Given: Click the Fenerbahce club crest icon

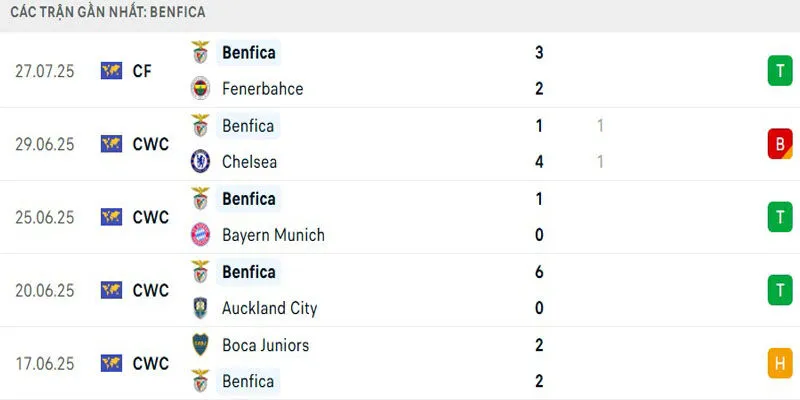Looking at the screenshot, I should click(x=201, y=88).
